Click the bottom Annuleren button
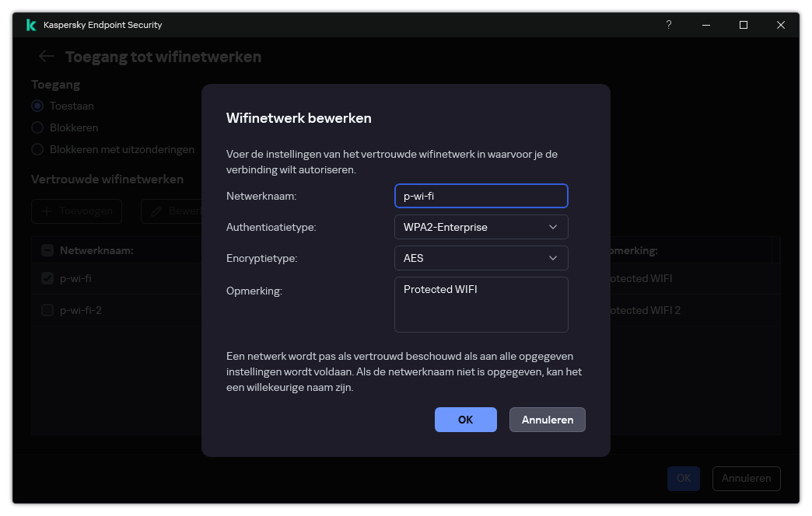Viewport: 812px width, 516px height. pos(746,479)
